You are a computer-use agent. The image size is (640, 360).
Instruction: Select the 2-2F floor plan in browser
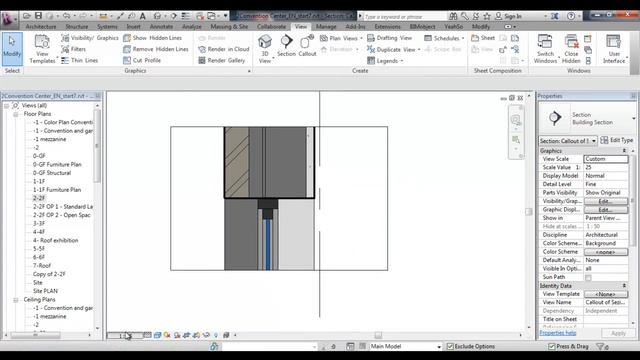[39, 198]
